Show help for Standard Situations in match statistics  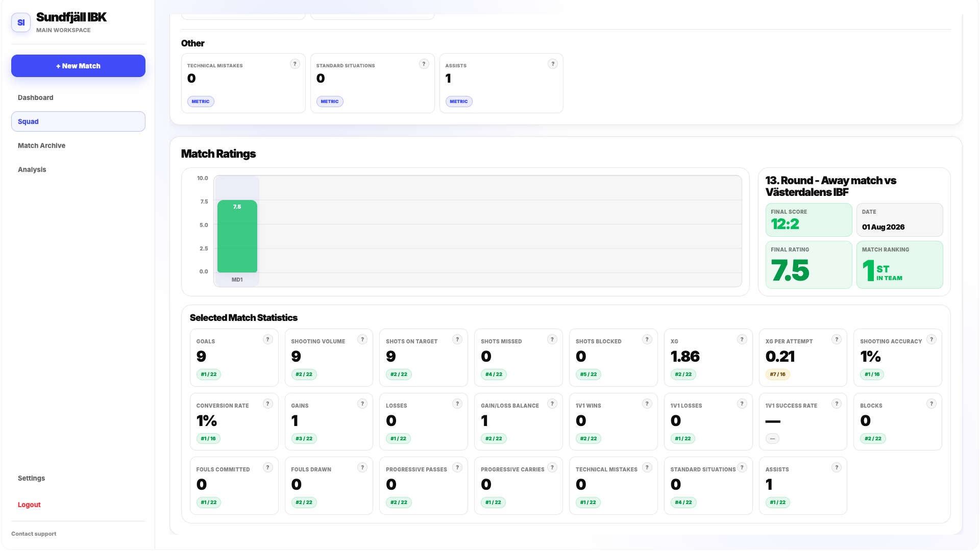point(742,467)
